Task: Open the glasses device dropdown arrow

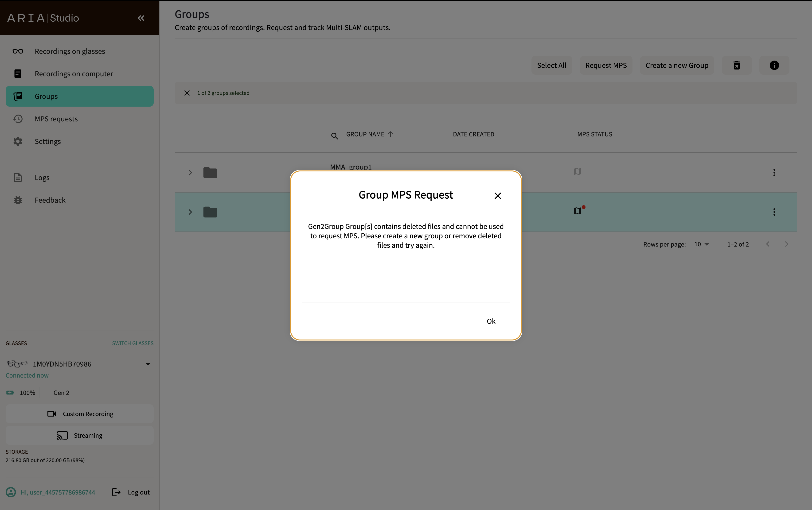Action: (x=148, y=364)
